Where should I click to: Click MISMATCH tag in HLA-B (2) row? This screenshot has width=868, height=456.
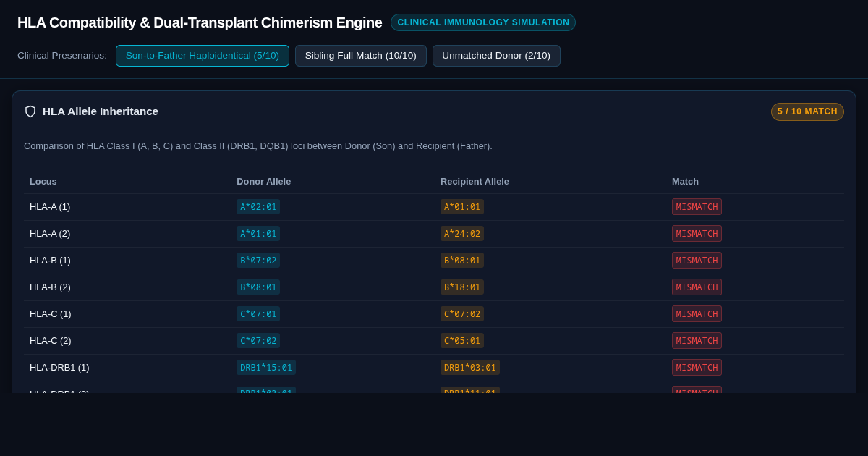(x=697, y=287)
